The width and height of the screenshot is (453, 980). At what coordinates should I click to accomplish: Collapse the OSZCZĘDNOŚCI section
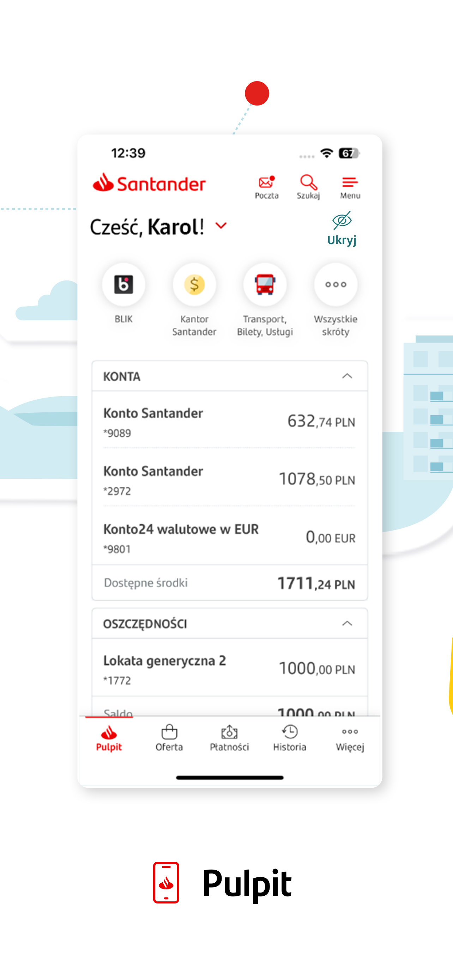(x=347, y=624)
